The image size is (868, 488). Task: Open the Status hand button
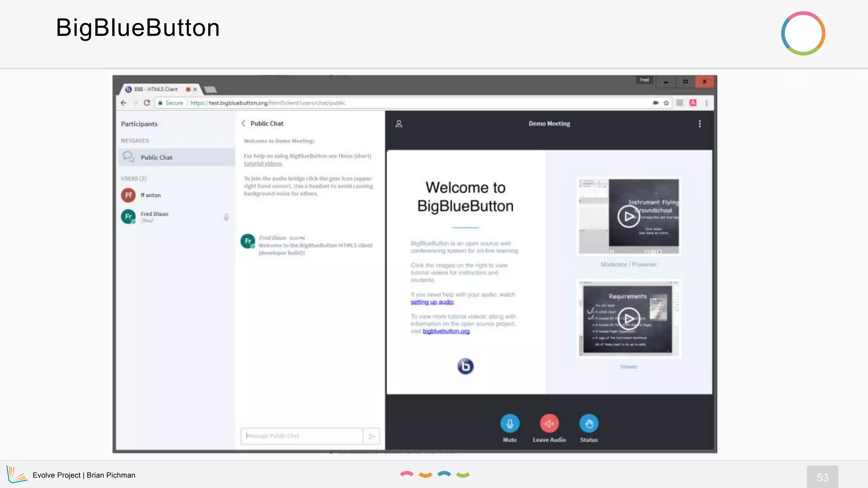pos(589,424)
